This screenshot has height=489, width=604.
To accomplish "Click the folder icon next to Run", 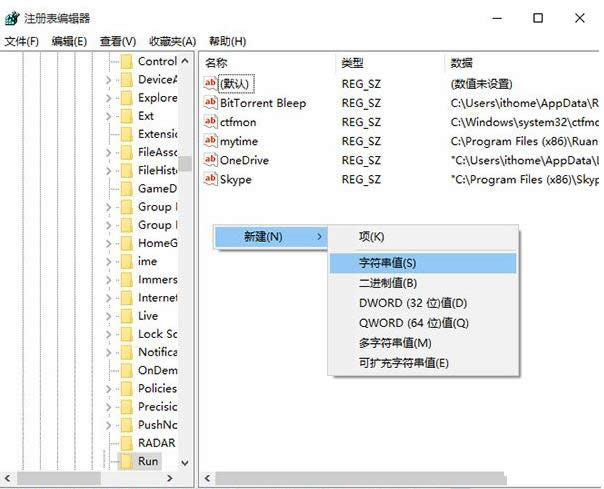I will pos(125,461).
